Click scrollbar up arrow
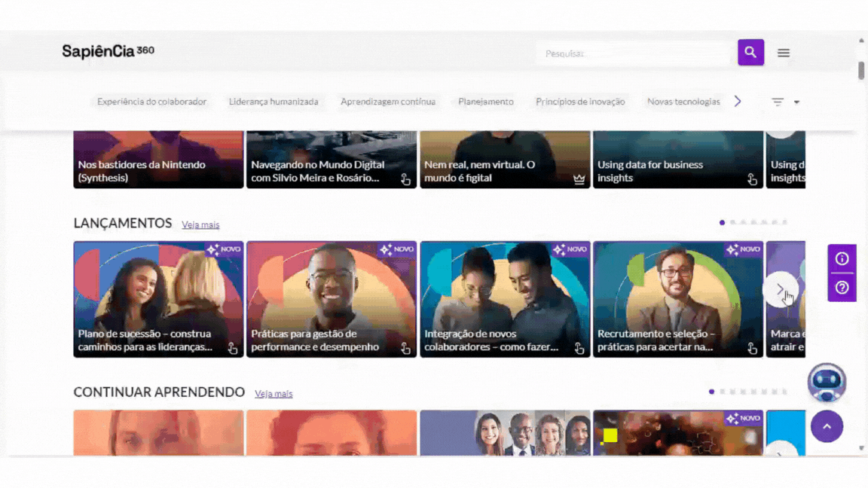 pos(861,41)
